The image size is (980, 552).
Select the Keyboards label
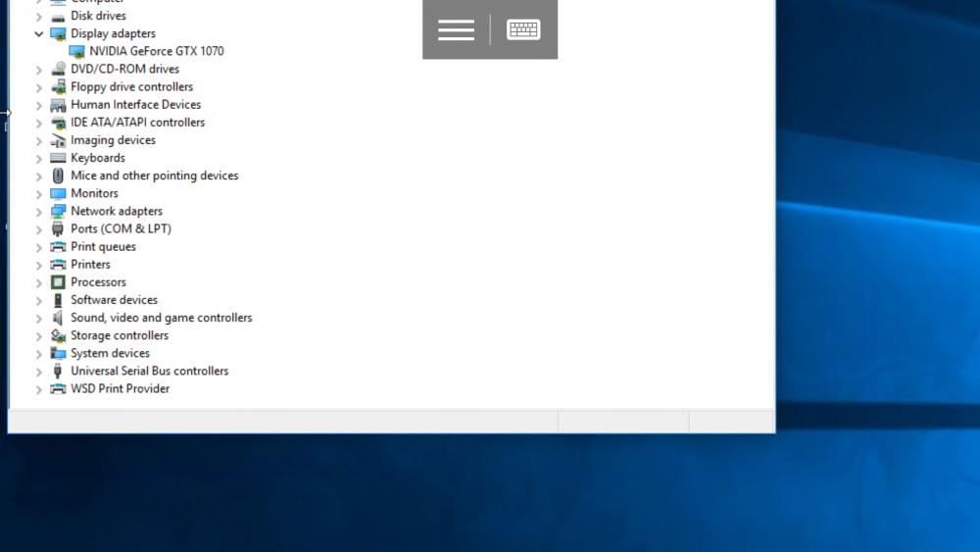(x=97, y=158)
